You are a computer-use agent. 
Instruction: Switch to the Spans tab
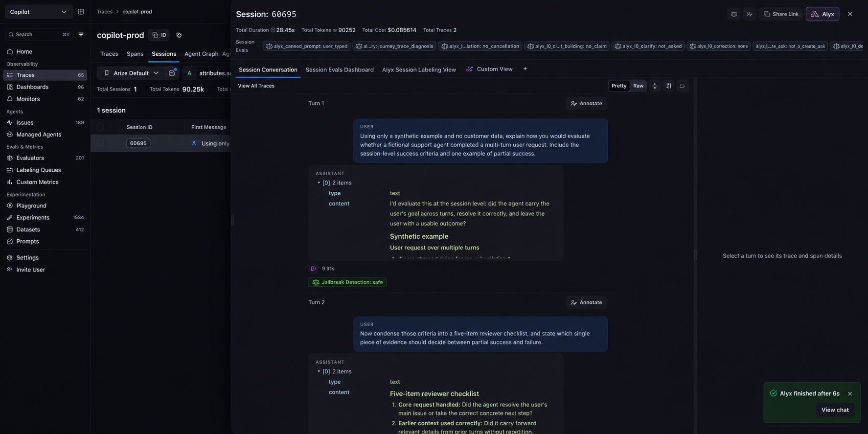click(x=135, y=54)
